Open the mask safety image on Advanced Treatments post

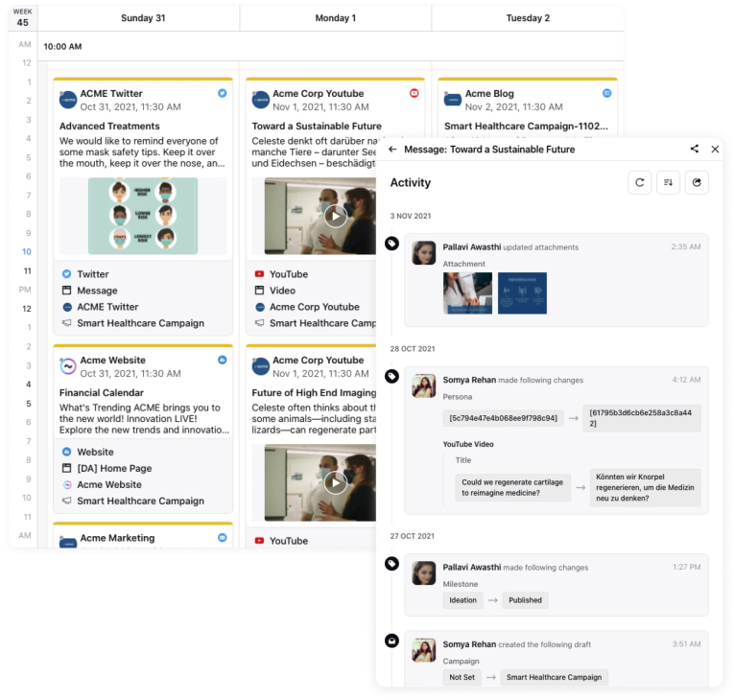click(143, 216)
